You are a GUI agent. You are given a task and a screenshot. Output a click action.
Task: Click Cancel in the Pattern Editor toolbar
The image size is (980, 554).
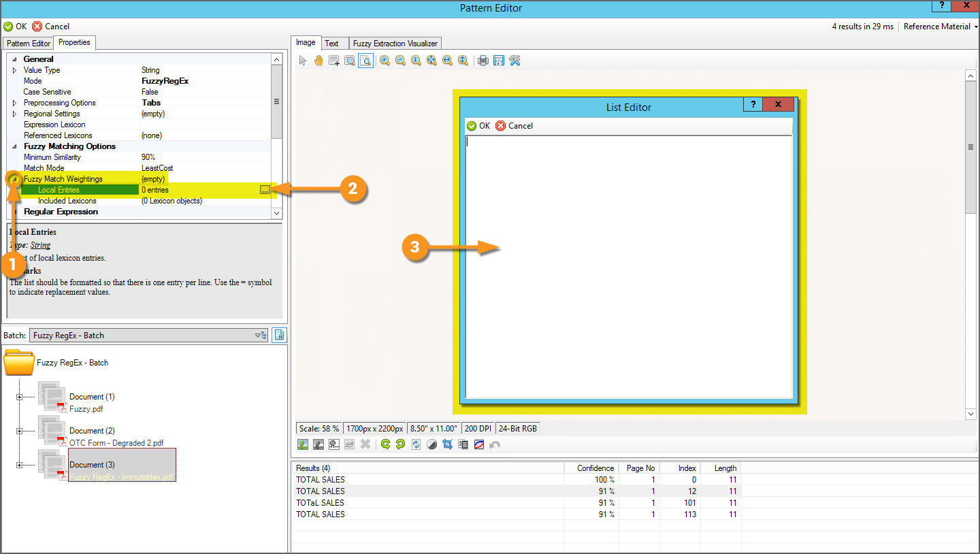(51, 27)
